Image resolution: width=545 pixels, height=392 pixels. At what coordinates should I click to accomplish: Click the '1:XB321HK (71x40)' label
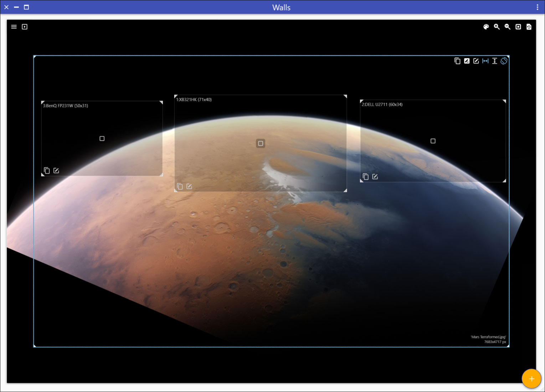coord(194,99)
